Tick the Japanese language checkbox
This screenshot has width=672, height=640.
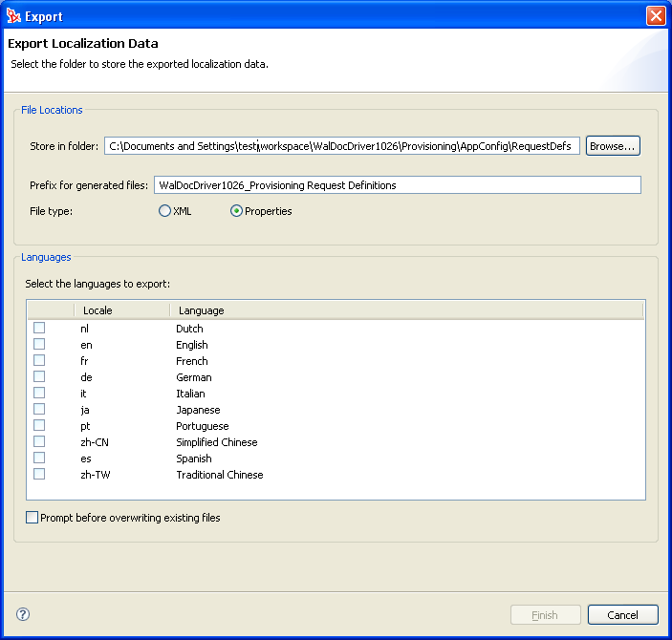(39, 410)
